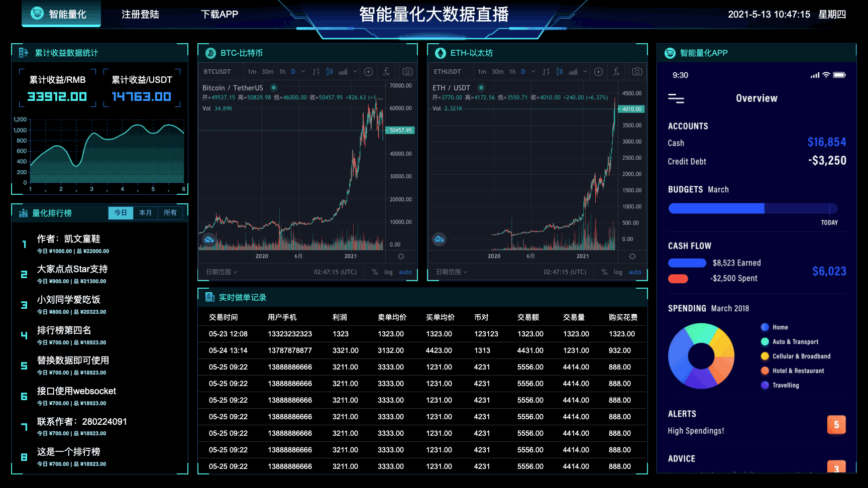Open the time interval dropdown on ETH chart
This screenshot has height=488, width=868.
(x=533, y=72)
